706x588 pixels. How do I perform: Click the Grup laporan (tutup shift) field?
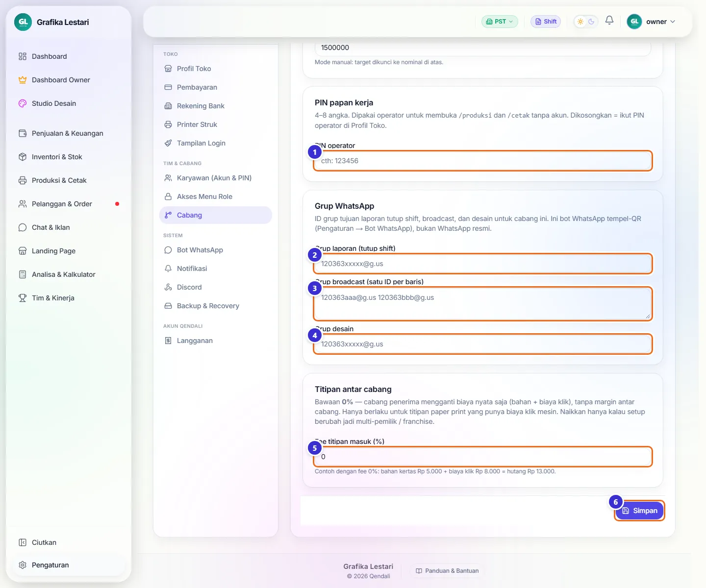point(483,264)
